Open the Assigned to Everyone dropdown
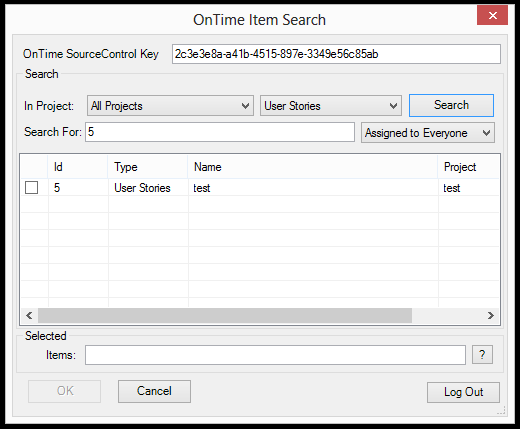Viewport: 520px width, 429px height. [x=428, y=133]
